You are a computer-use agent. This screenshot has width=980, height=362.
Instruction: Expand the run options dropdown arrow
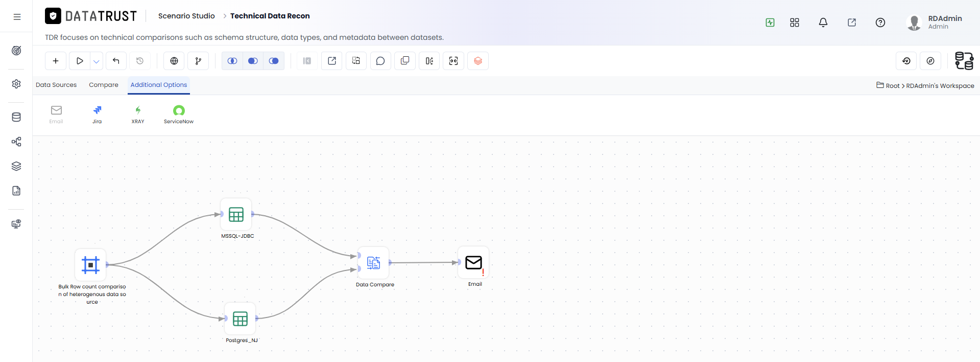97,61
